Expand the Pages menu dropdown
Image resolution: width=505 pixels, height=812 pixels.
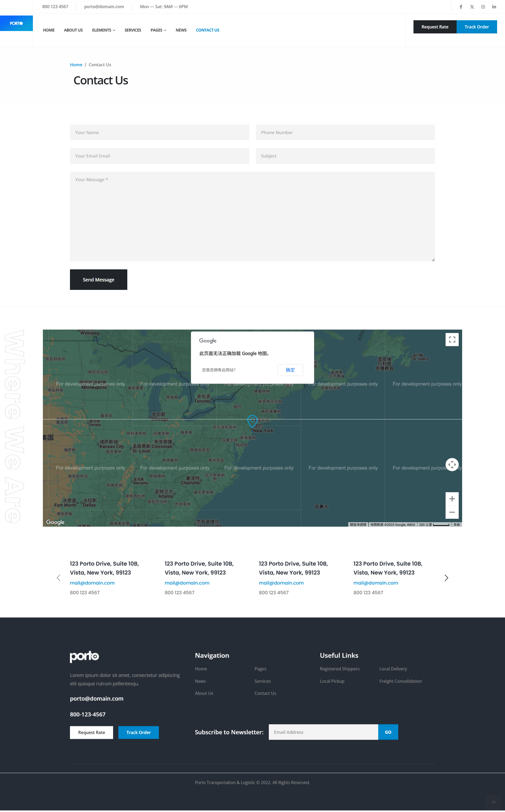point(158,30)
